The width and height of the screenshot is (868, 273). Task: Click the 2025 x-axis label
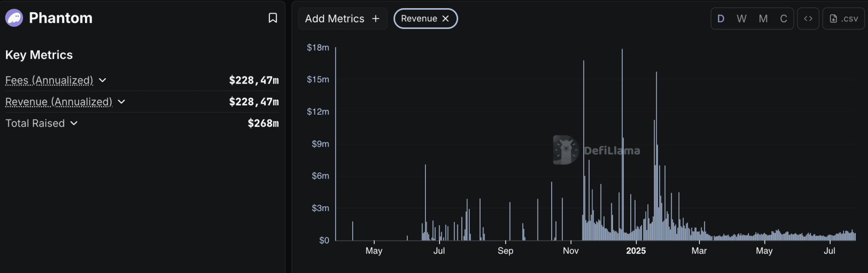[636, 251]
